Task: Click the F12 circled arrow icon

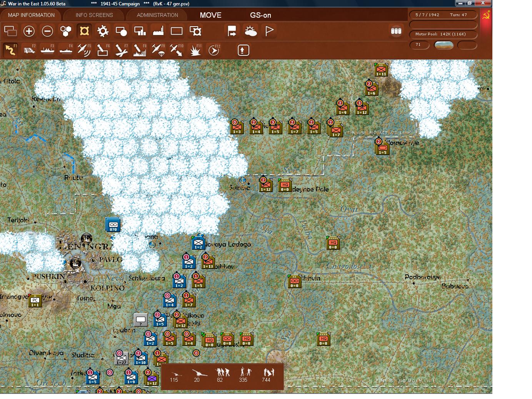Action: tap(214, 50)
